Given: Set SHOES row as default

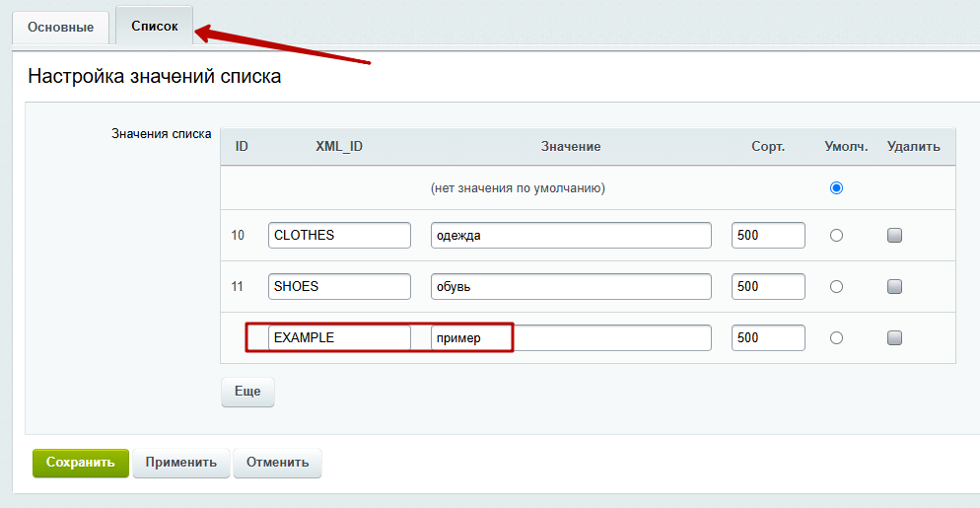Looking at the screenshot, I should pos(836,286).
